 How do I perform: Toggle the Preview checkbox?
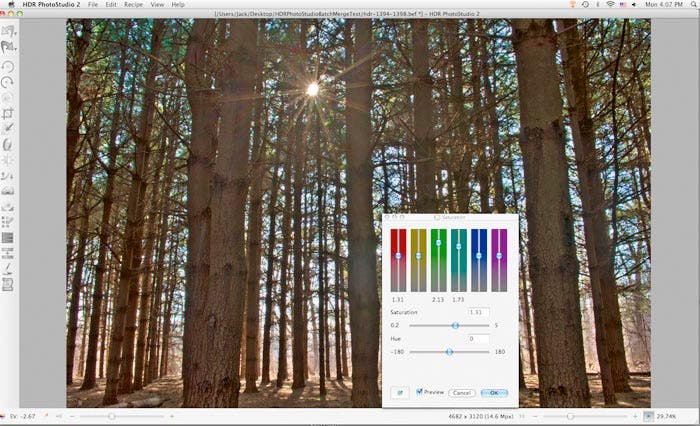point(420,392)
